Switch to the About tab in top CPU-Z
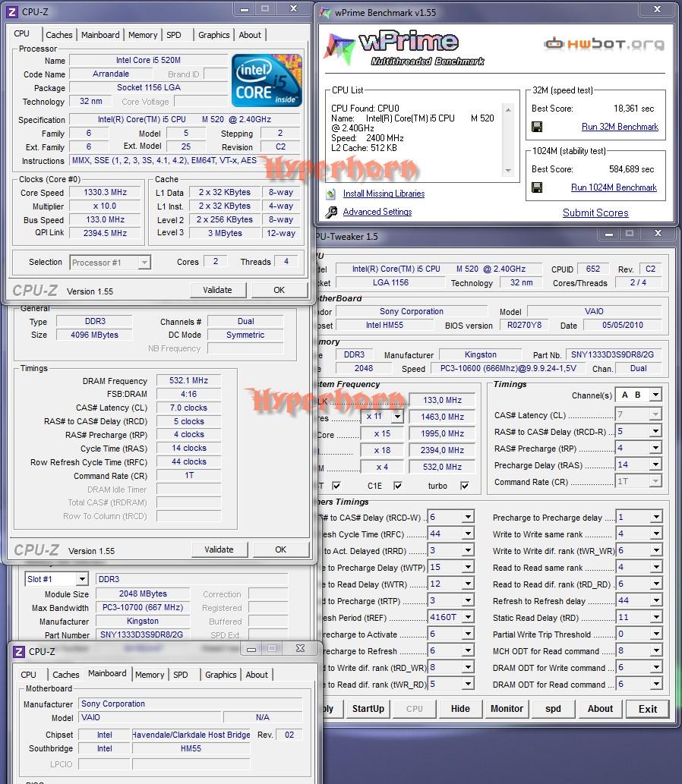The width and height of the screenshot is (682, 784). coord(250,35)
